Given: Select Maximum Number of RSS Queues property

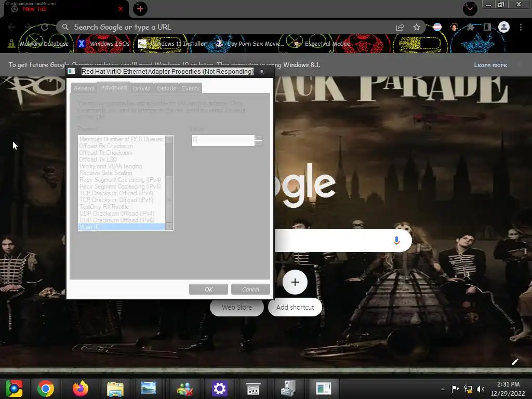Looking at the screenshot, I should click(x=121, y=139).
